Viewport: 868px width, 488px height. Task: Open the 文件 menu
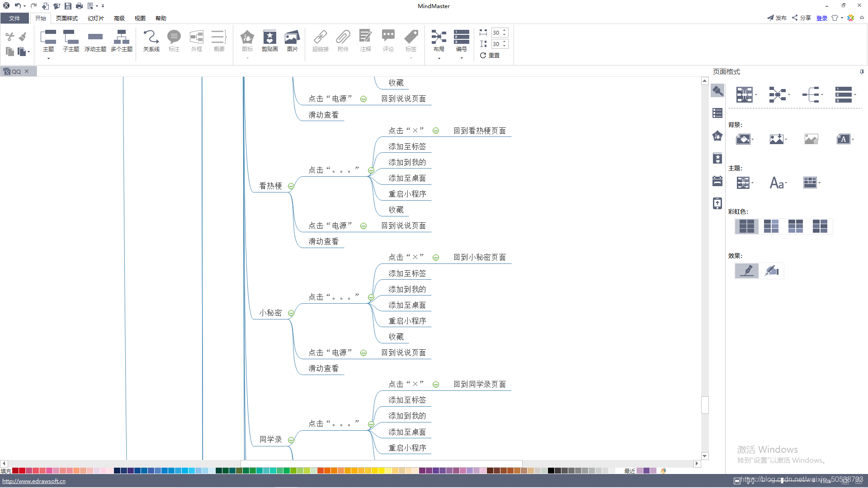pyautogui.click(x=14, y=18)
